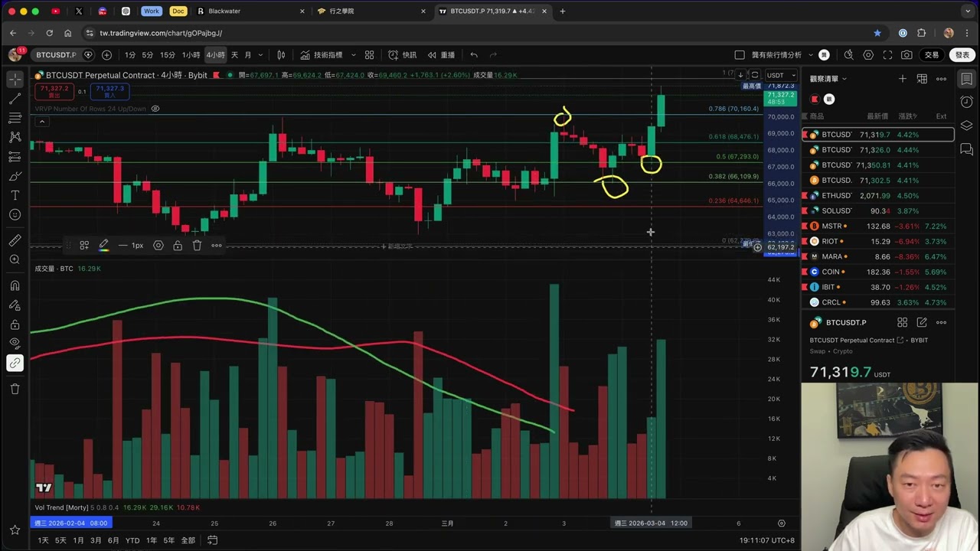The image size is (980, 551).
Task: Click the 交易 trade button
Action: click(x=931, y=55)
